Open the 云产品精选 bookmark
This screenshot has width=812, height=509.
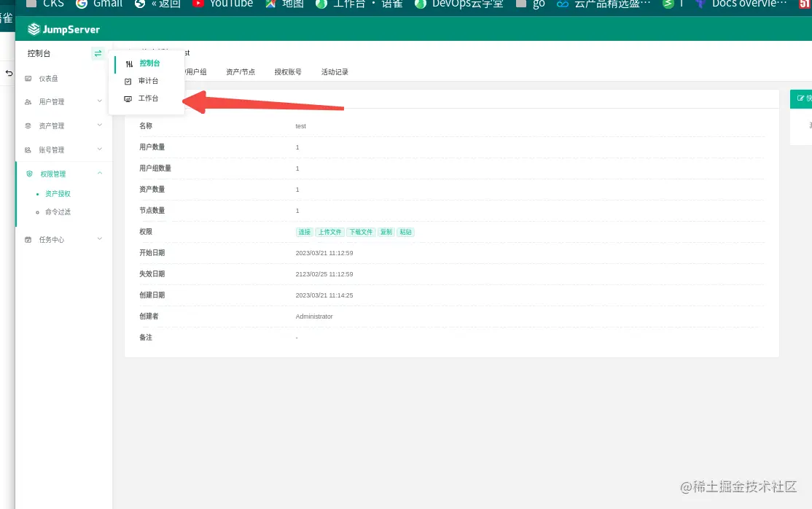coord(604,4)
